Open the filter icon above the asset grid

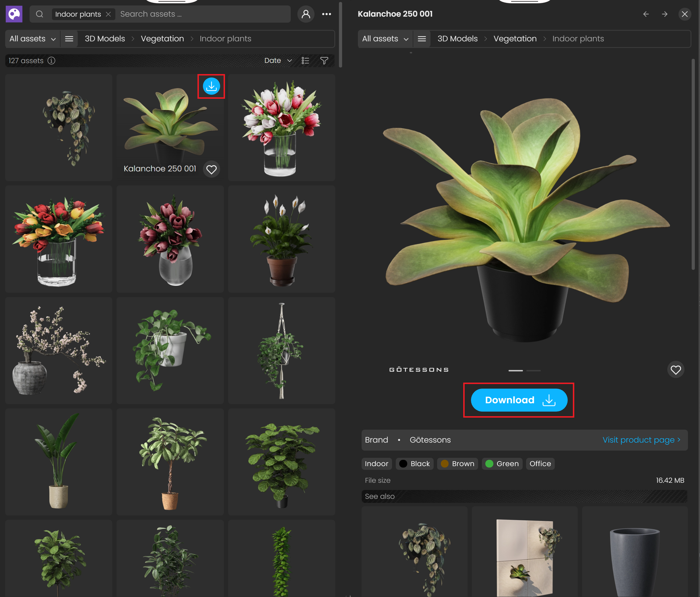pyautogui.click(x=324, y=61)
